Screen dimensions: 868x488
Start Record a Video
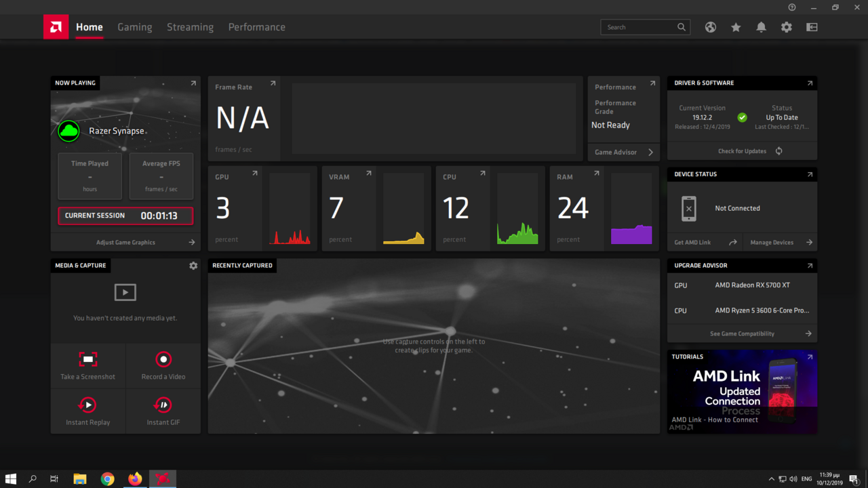163,366
